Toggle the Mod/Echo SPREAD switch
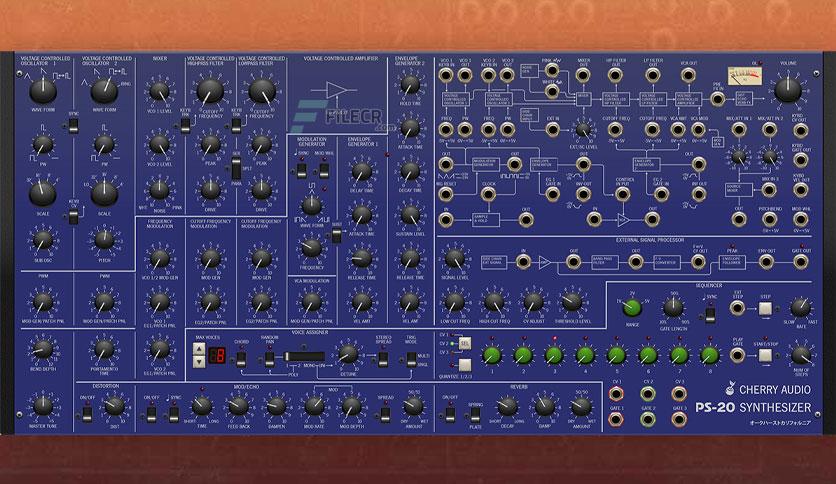Screen dimensions: 836x484 385,413
